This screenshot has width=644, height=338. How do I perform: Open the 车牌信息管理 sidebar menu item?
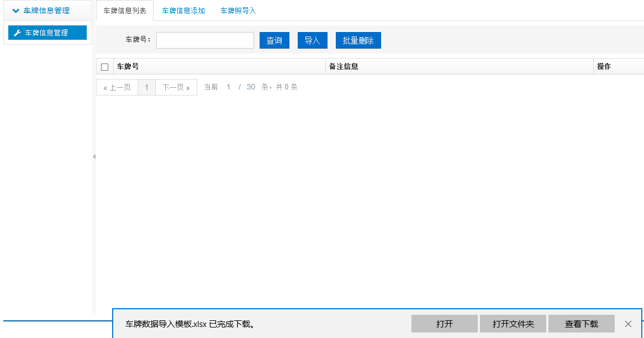click(x=47, y=33)
